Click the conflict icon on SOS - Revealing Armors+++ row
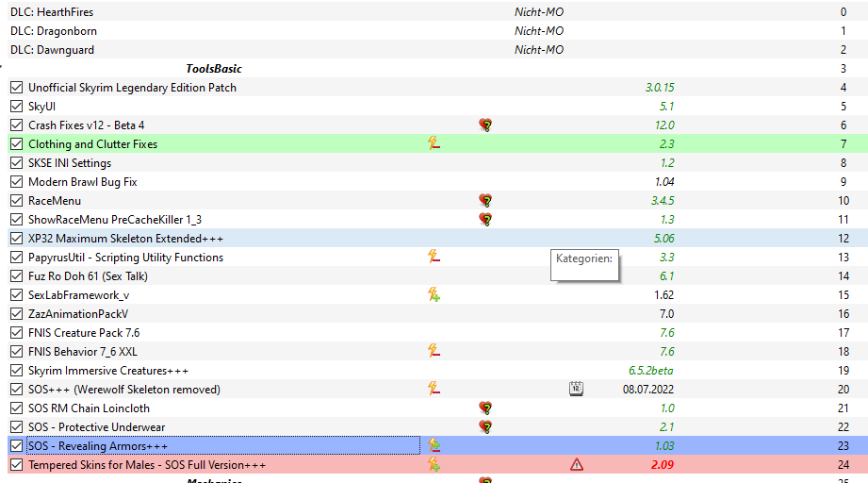The image size is (868, 483). coord(434,445)
